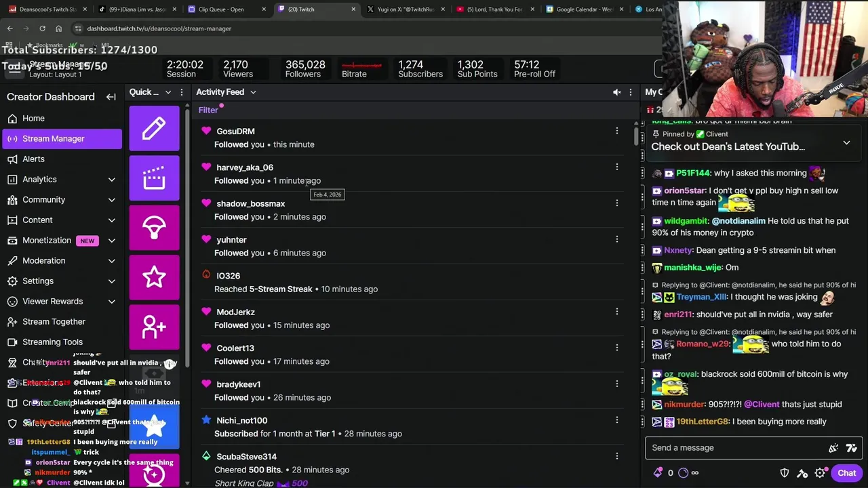Screen dimensions: 868x488
Task: Expand the Viewer Rewards sidebar section
Action: [x=111, y=302]
